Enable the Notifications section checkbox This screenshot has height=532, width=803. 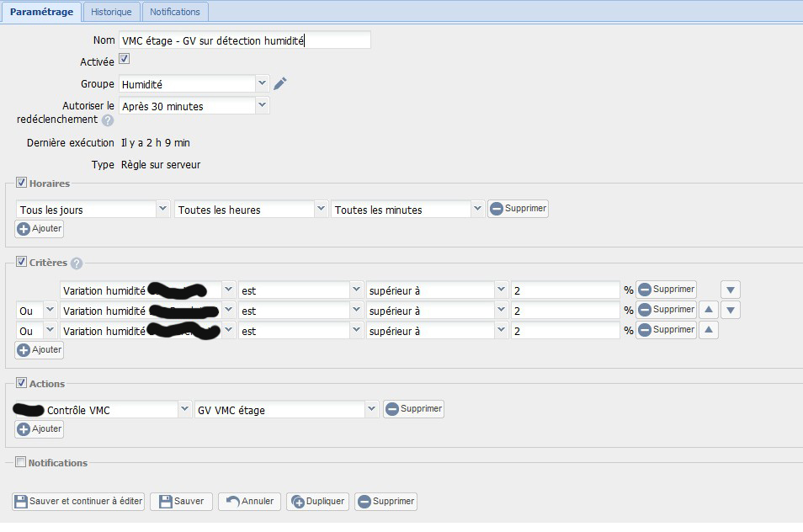(x=21, y=462)
